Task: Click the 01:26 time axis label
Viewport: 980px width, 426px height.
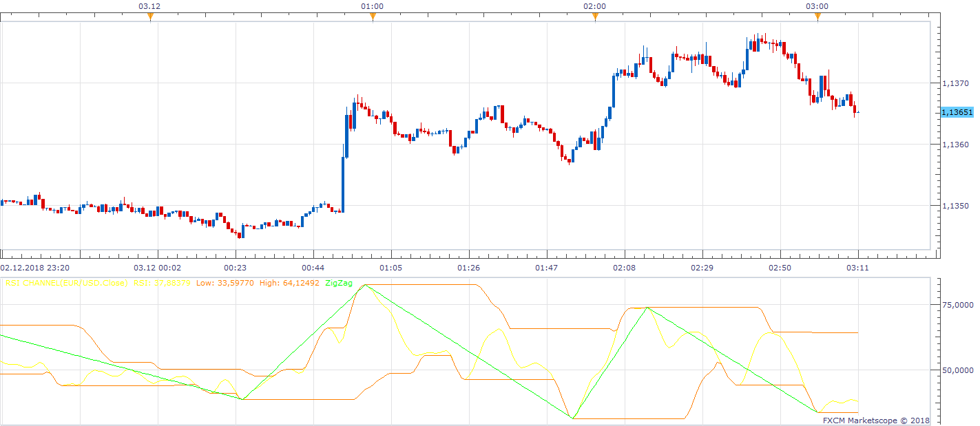Action: (x=469, y=267)
